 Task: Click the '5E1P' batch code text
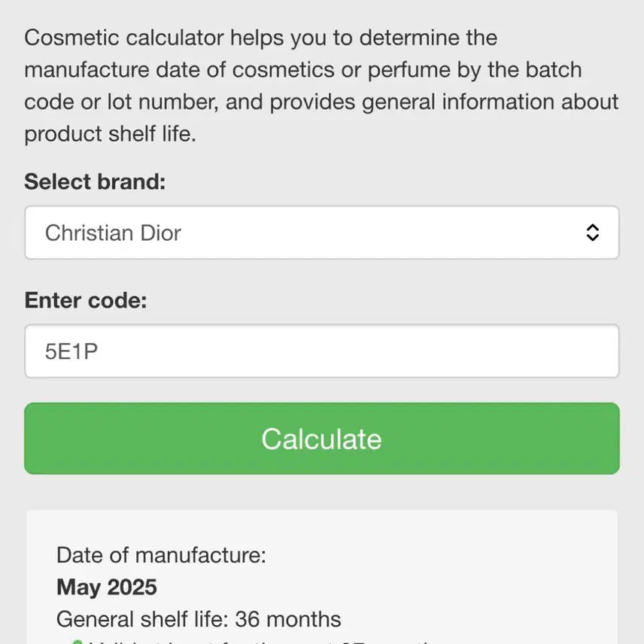pyautogui.click(x=71, y=351)
